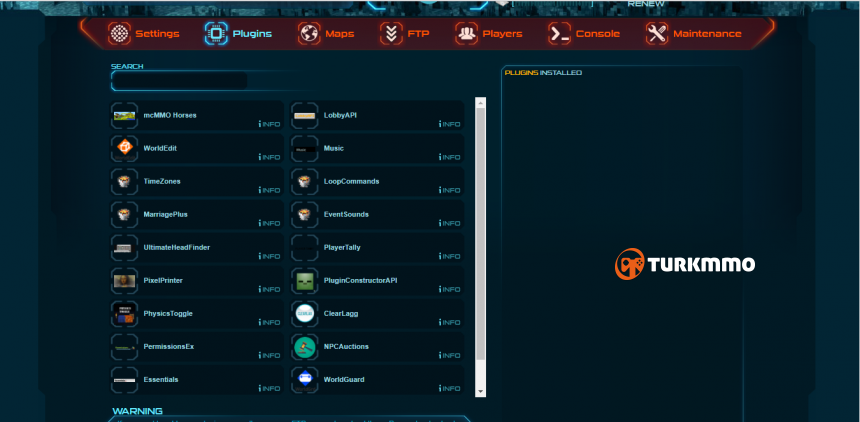Click the Players people icon
Screen dimensions: 860x422
pyautogui.click(x=466, y=33)
